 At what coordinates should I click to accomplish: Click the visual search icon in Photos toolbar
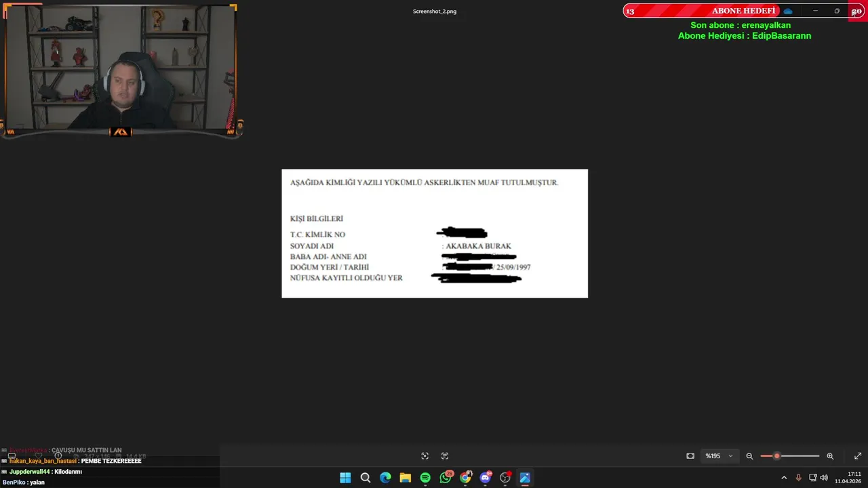point(425,456)
